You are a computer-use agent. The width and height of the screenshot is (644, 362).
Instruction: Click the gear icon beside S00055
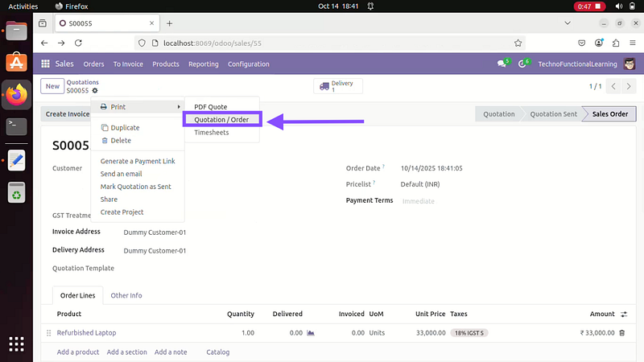pos(95,91)
